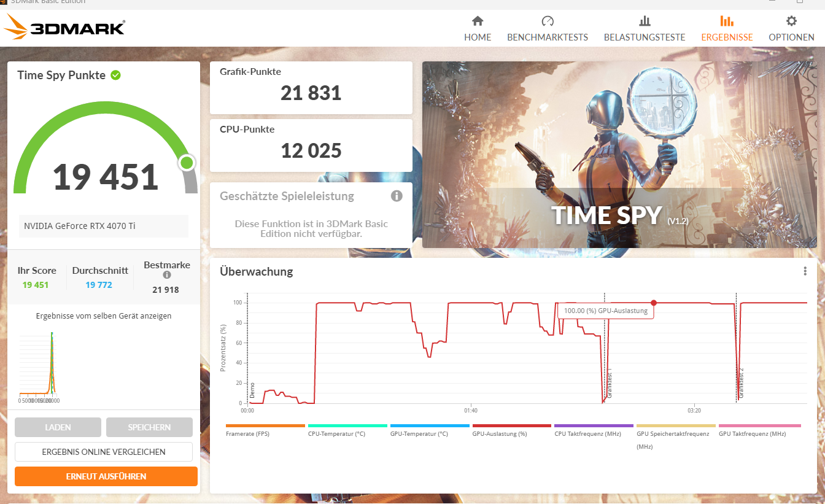Viewport: 825px width, 504px height.
Task: Click the green score gauge knob
Action: (x=187, y=163)
